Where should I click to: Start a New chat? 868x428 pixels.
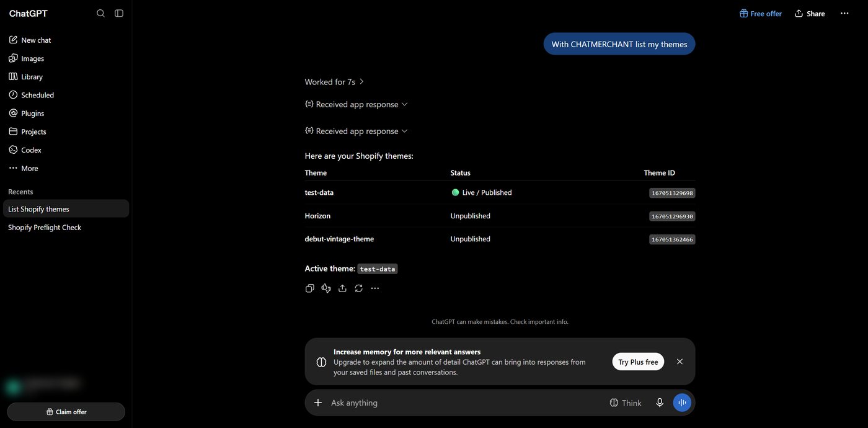pos(65,40)
